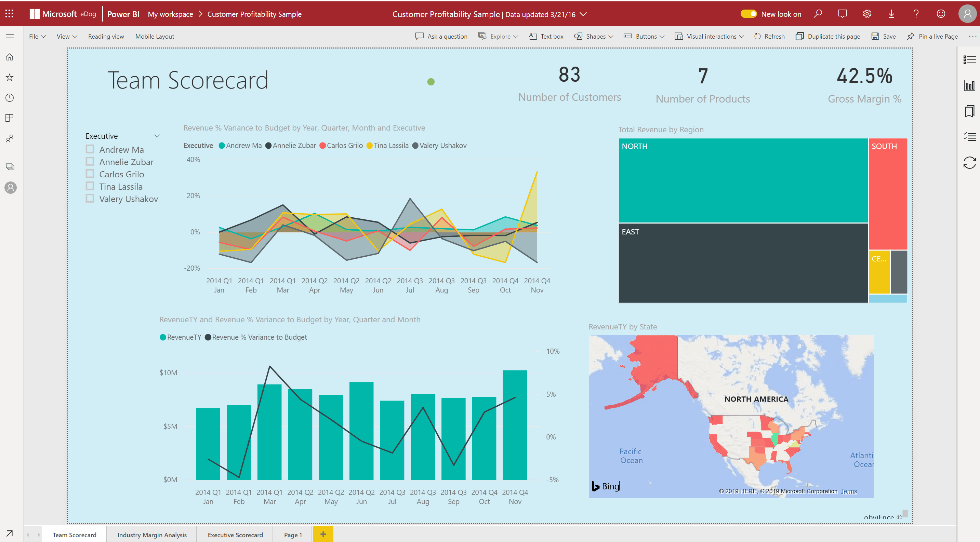Click the download arrow in header
The width and height of the screenshot is (980, 542).
click(891, 14)
